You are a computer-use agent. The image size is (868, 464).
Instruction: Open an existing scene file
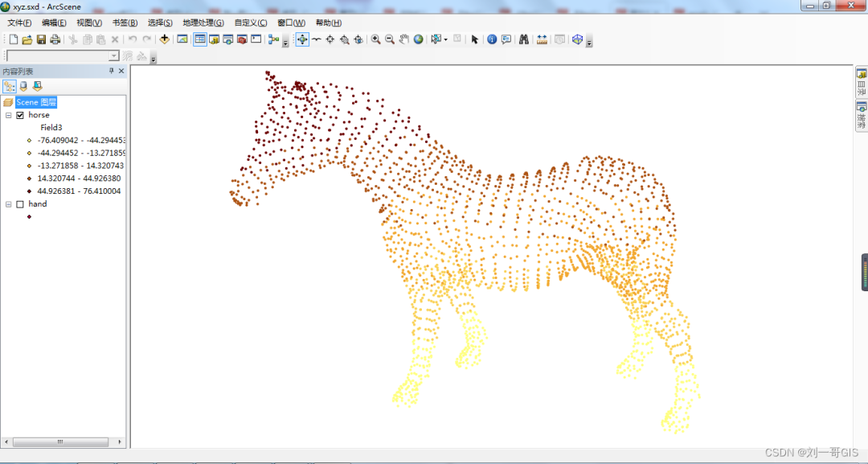(27, 39)
